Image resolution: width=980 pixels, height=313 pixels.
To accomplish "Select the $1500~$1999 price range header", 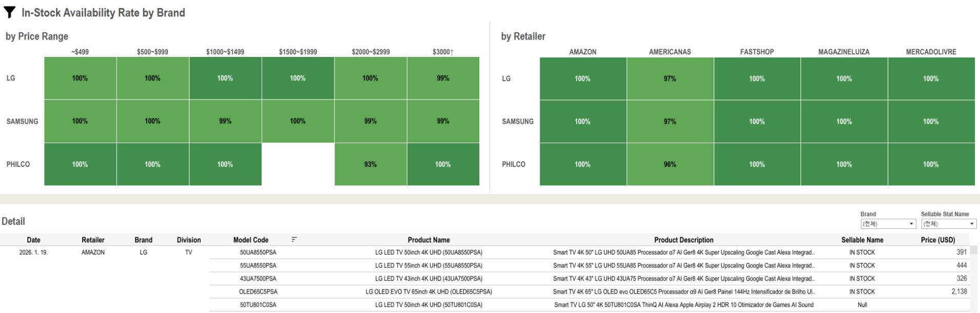I will [298, 52].
